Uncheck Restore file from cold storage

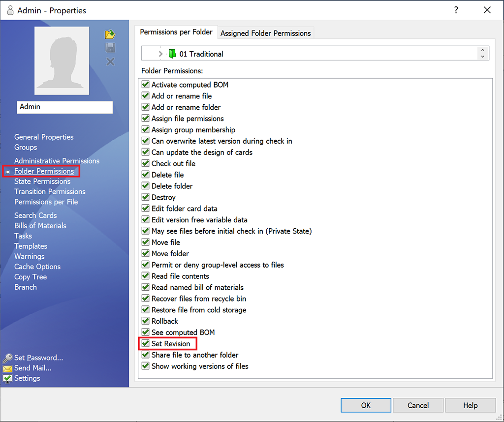pyautogui.click(x=145, y=309)
